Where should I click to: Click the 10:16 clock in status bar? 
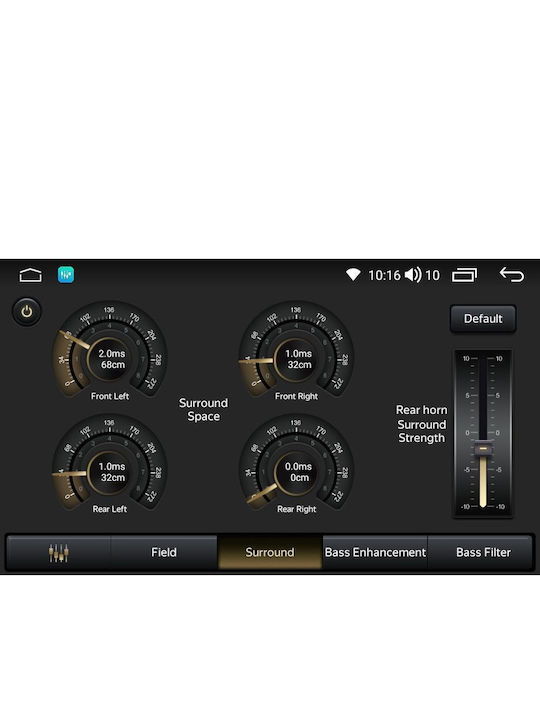click(x=384, y=275)
